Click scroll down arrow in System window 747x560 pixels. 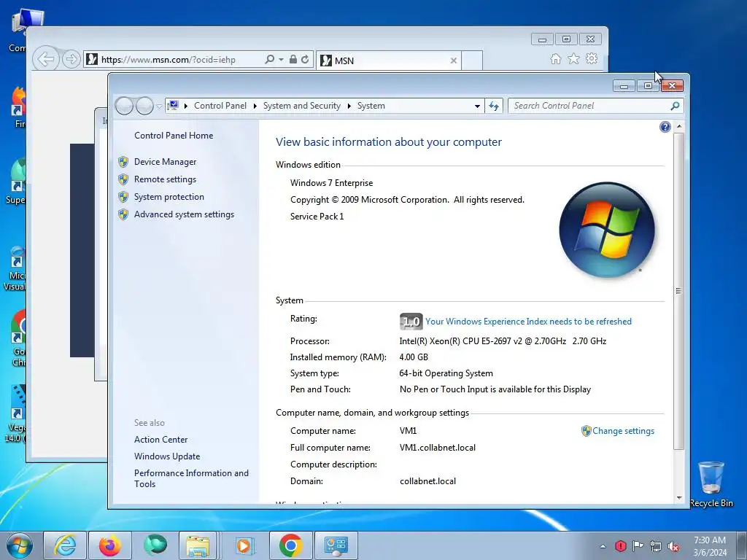click(679, 498)
